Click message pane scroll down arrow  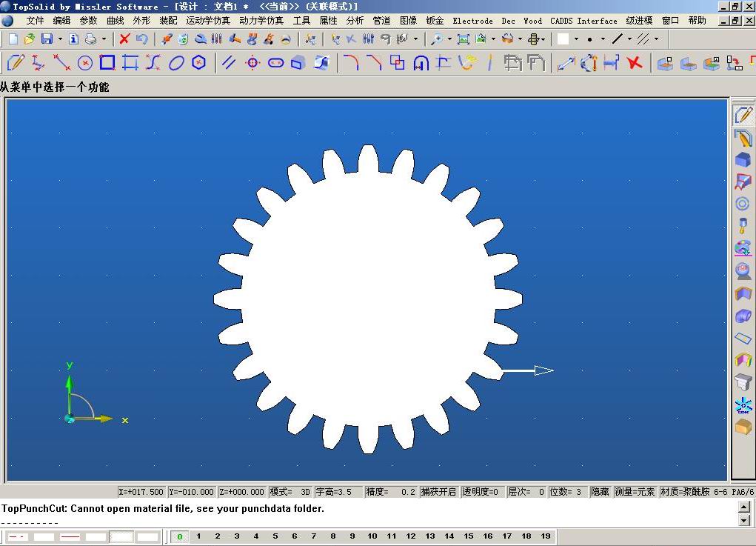pyautogui.click(x=744, y=520)
